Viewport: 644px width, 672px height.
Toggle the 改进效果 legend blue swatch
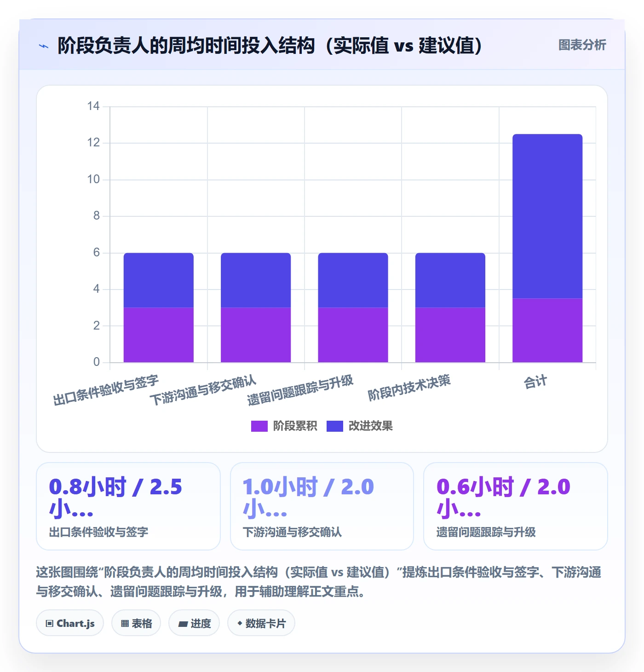(x=334, y=426)
